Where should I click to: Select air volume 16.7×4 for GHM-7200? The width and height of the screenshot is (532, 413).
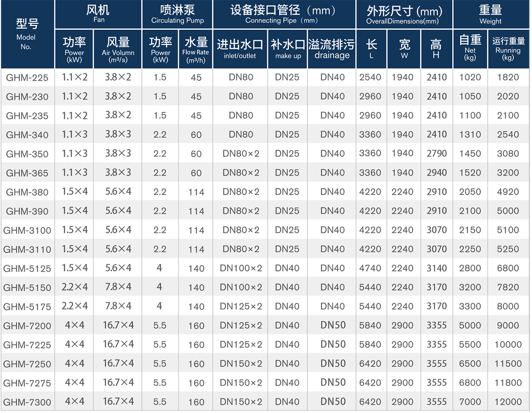pos(118,325)
